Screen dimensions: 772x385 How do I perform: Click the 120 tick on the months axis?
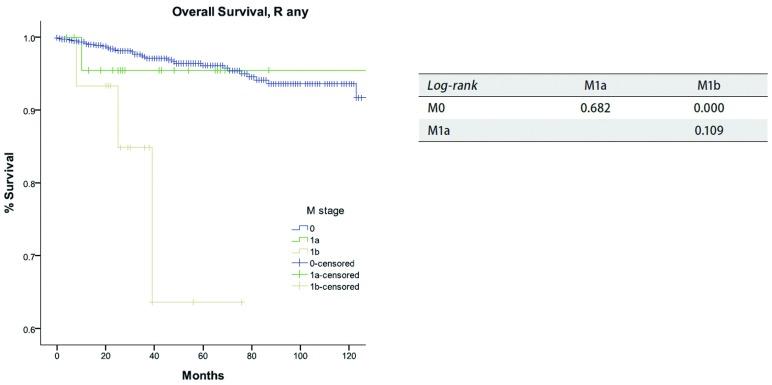click(x=349, y=355)
